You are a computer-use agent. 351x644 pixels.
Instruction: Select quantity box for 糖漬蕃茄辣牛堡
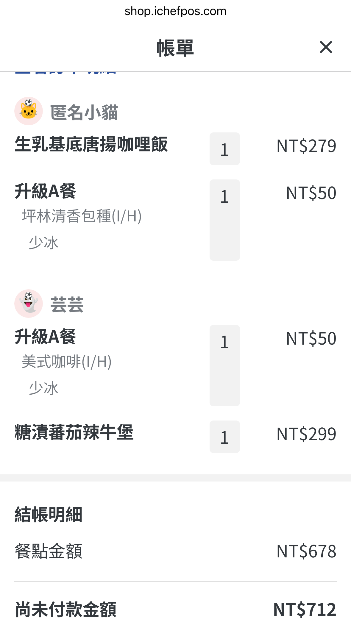(225, 437)
